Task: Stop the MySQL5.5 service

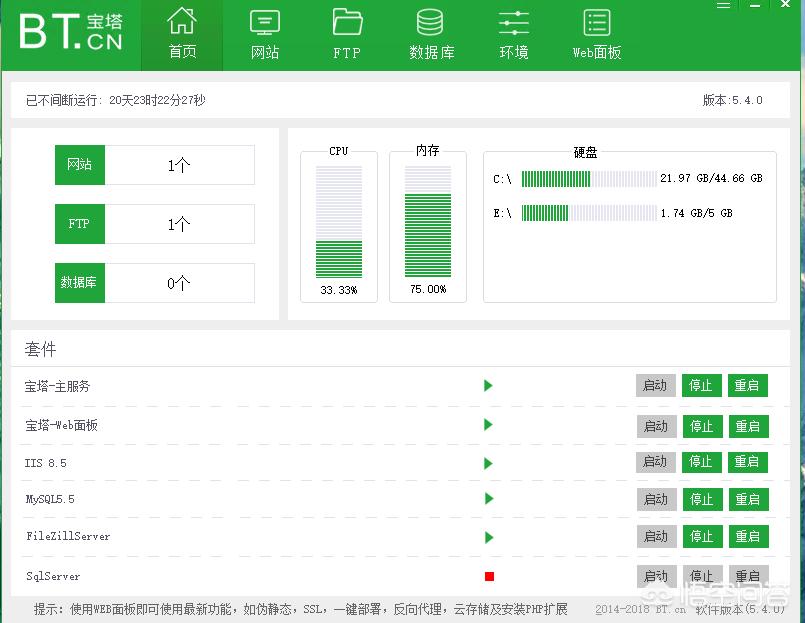Action: click(x=702, y=499)
